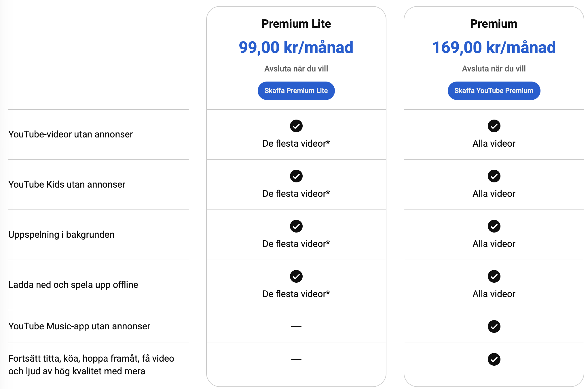Click 'Alla videor' in Uppspelning i bakgrunden row
Screen dimensions: 588x389
pos(494,244)
